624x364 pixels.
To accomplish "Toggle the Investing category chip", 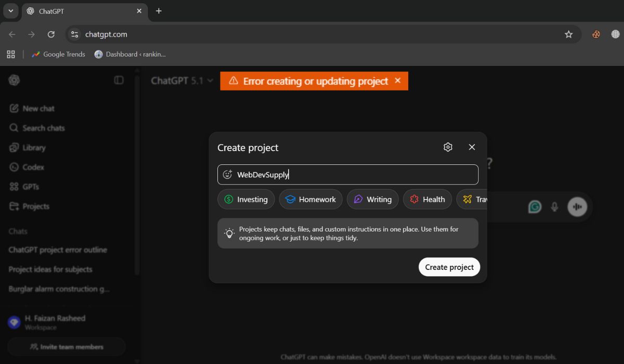I will (246, 199).
